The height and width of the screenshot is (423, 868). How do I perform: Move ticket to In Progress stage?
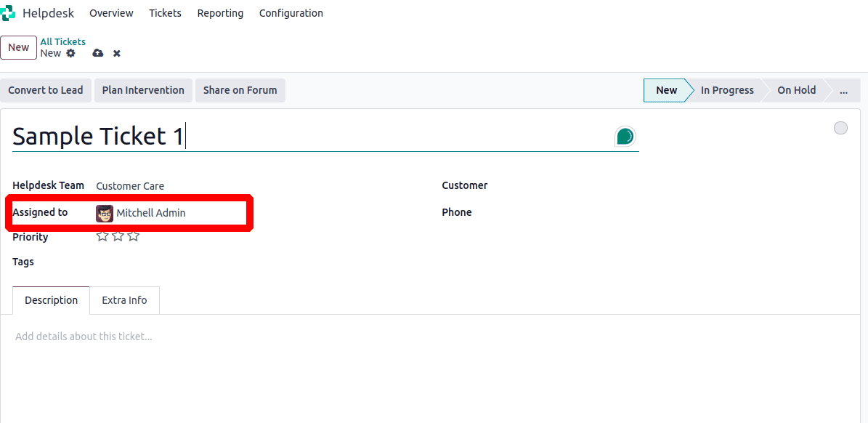pyautogui.click(x=727, y=90)
